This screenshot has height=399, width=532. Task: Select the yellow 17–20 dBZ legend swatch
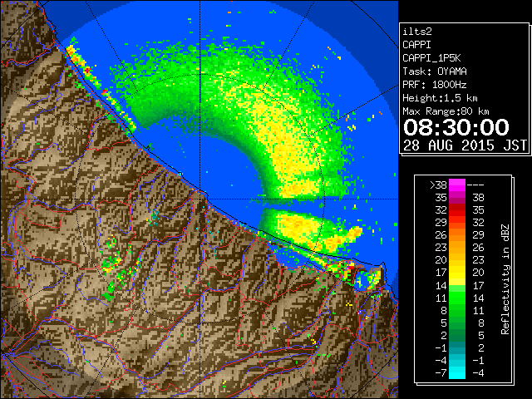coord(457,273)
